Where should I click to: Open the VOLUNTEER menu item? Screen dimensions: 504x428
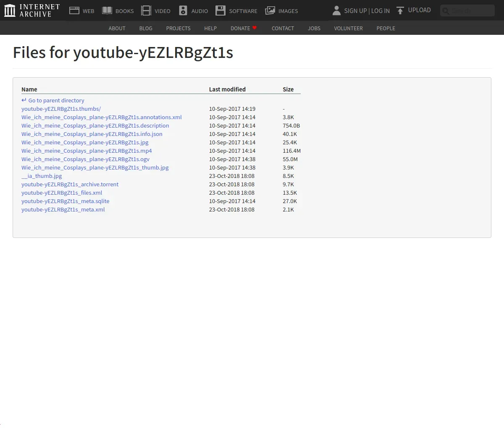tap(348, 28)
